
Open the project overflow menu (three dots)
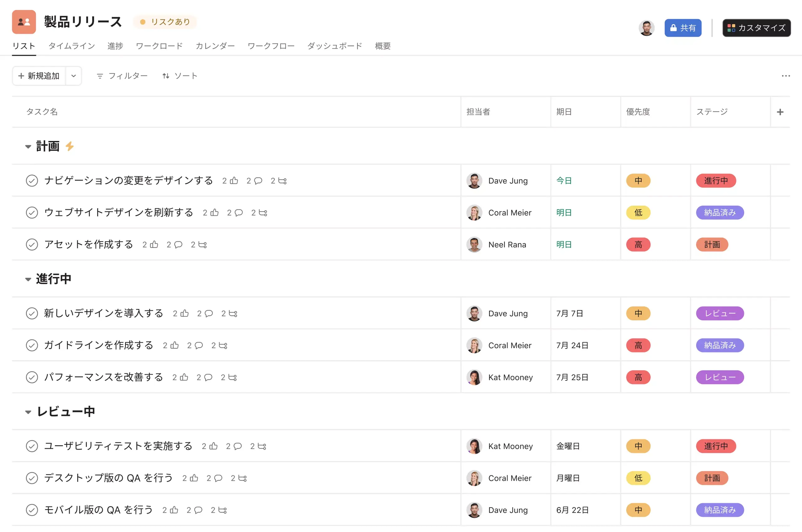[786, 76]
